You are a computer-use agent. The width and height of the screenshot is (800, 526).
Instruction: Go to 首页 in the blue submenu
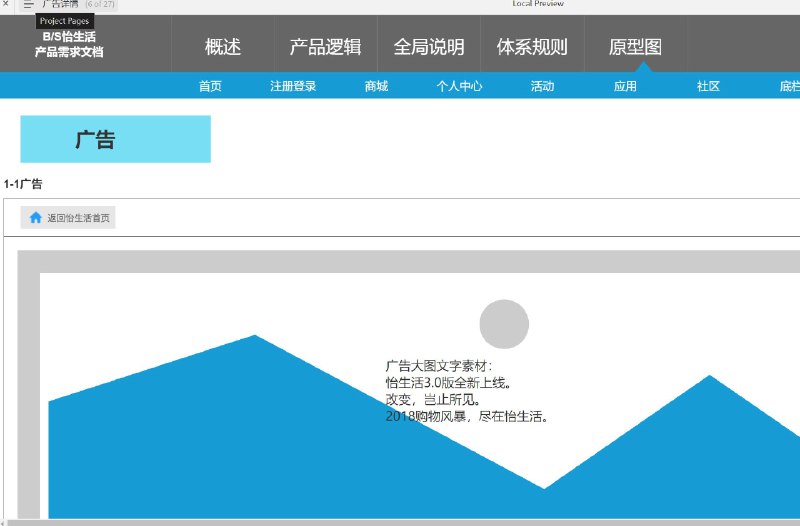point(210,86)
